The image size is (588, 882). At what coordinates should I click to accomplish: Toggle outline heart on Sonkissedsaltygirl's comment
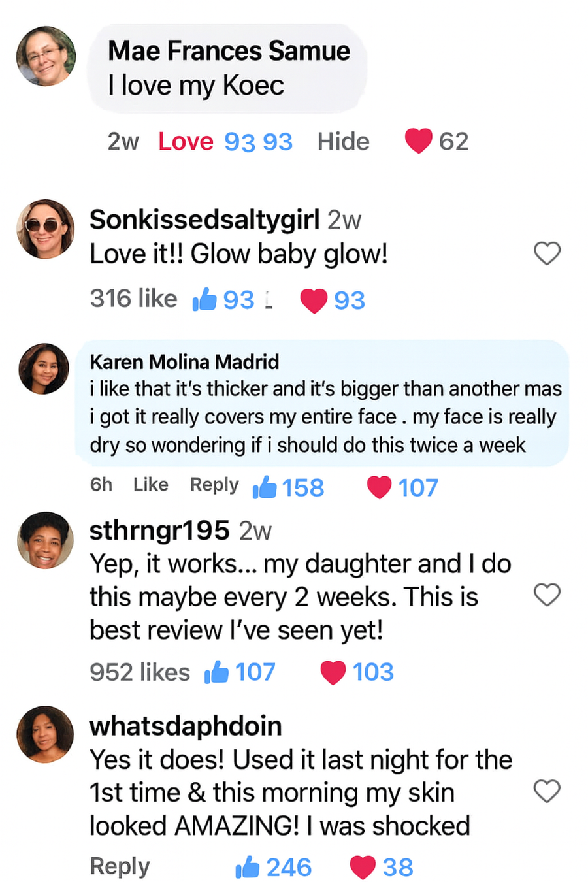[x=547, y=253]
